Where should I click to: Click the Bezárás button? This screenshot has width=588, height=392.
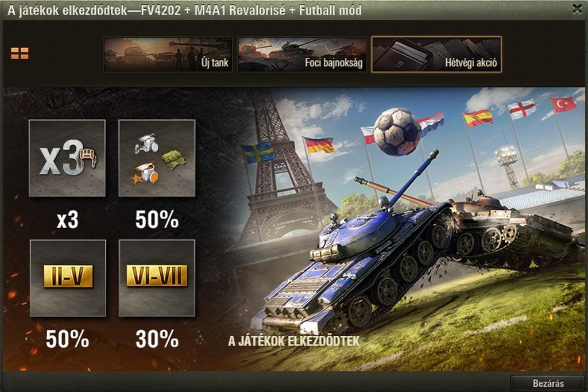point(548,383)
